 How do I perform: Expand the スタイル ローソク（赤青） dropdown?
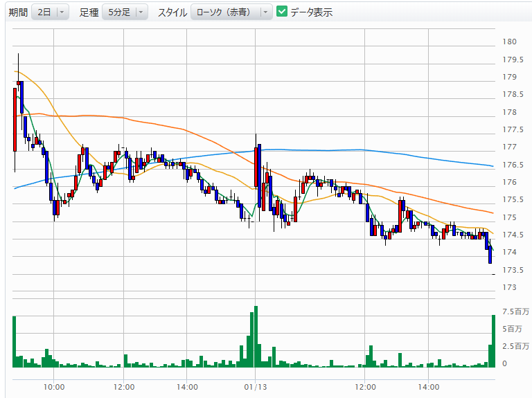click(x=231, y=12)
